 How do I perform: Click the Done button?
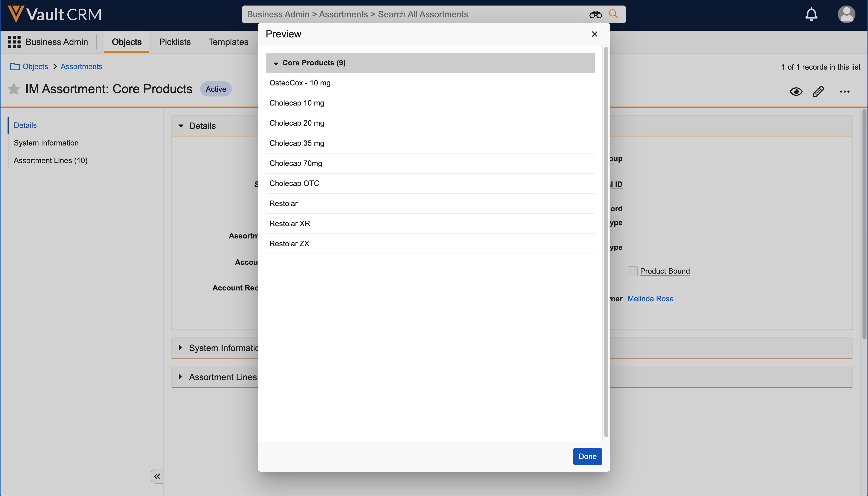(587, 456)
